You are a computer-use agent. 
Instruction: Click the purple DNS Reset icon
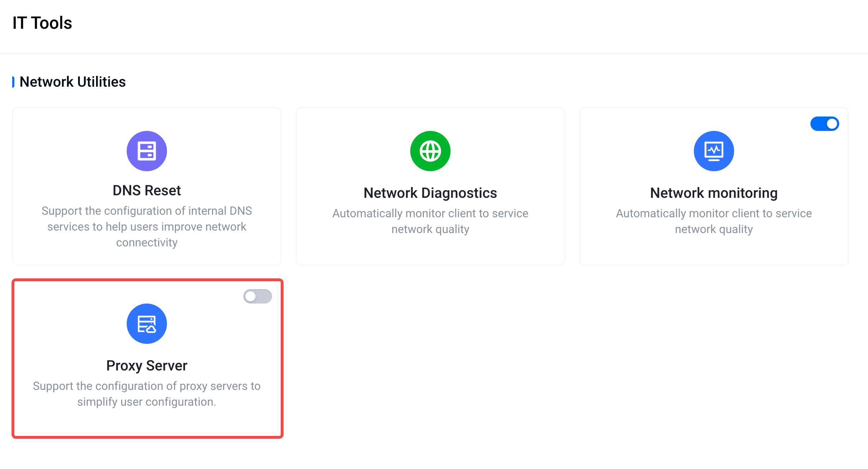(x=146, y=151)
